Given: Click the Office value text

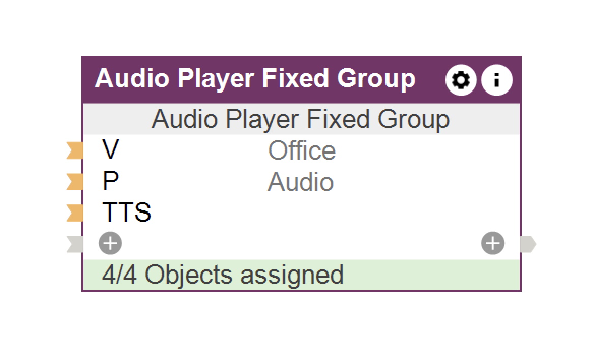Looking at the screenshot, I should tap(302, 151).
